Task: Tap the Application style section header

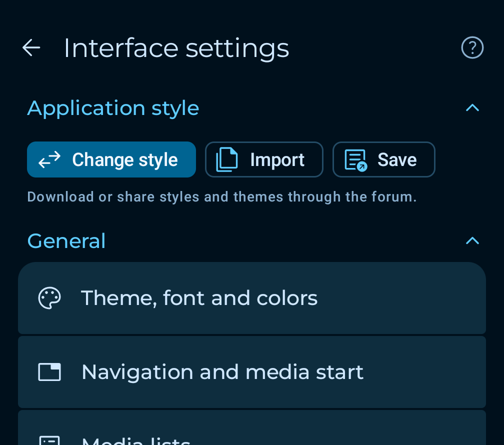Action: (113, 108)
